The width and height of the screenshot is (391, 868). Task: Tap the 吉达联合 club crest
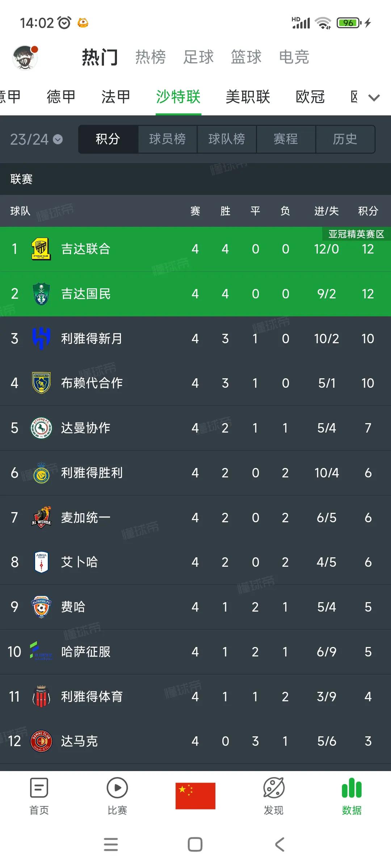(41, 249)
